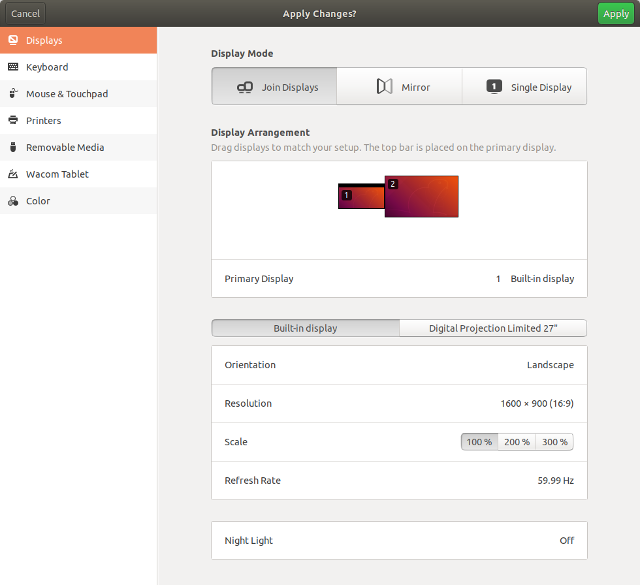Click the Wacom Tablet icon
The image size is (640, 585).
coord(13,174)
